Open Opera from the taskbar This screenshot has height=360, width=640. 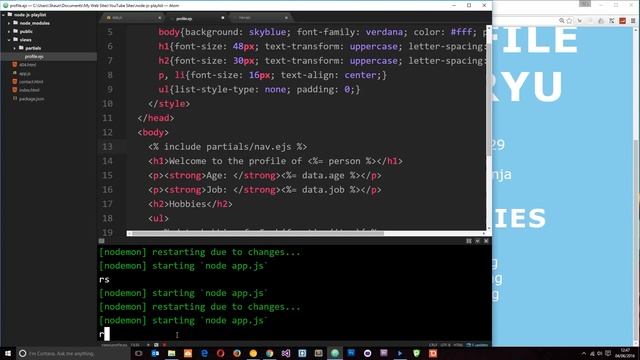click(220, 353)
